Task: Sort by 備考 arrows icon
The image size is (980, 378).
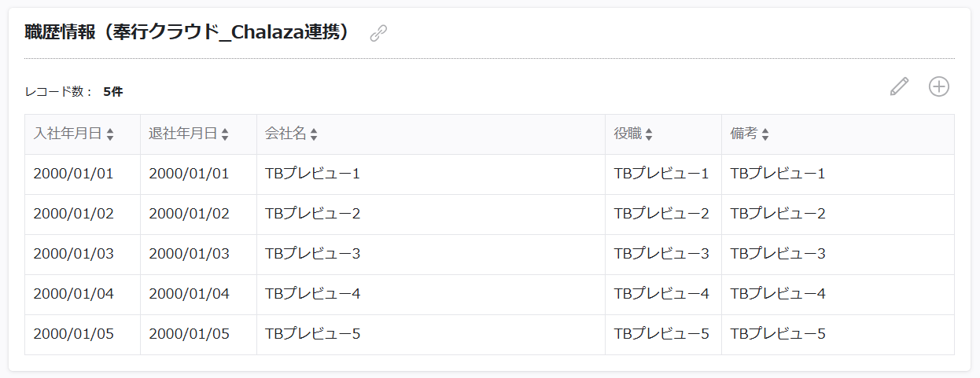Action: coord(765,135)
